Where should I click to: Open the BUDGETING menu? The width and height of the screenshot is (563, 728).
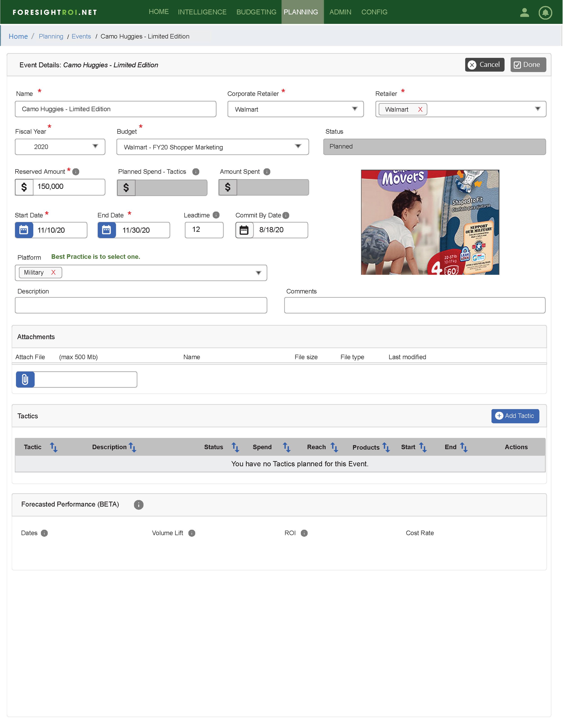(257, 12)
